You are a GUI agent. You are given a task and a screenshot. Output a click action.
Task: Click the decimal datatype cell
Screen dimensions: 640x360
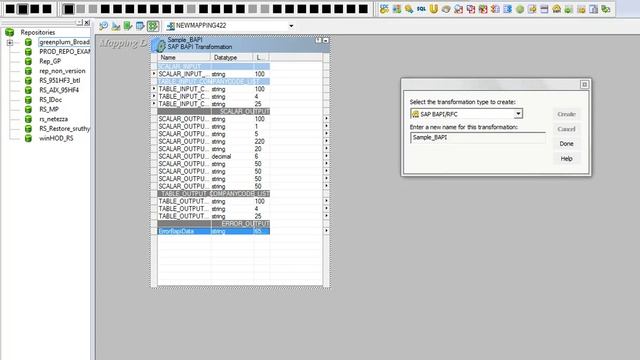click(x=222, y=156)
